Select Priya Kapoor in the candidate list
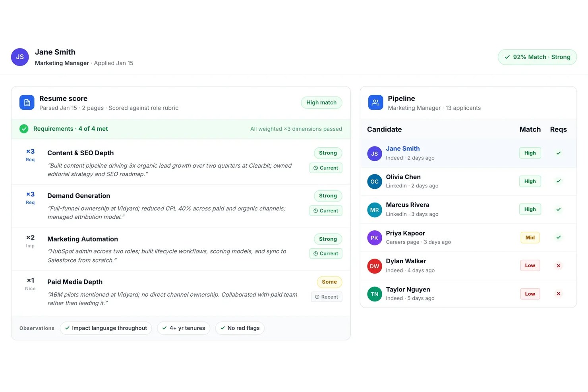 coord(468,238)
